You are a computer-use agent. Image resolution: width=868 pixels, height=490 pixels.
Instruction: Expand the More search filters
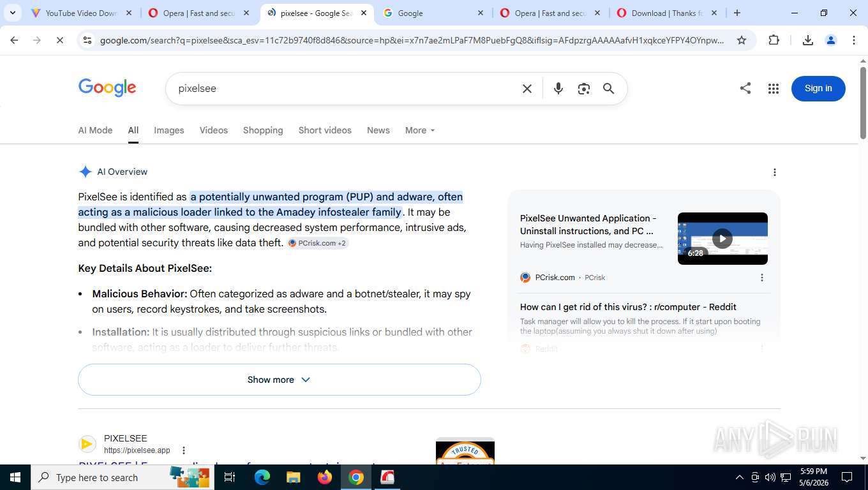coord(420,130)
